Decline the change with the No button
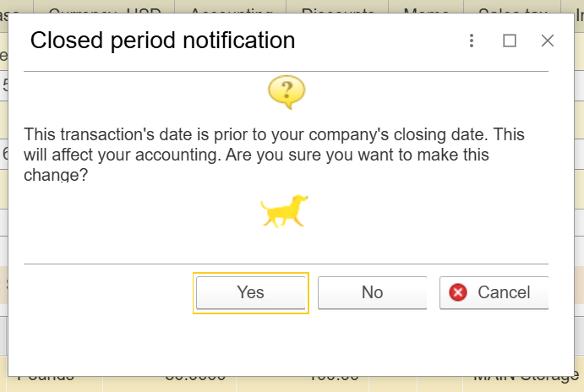The width and height of the screenshot is (584, 392). [x=372, y=292]
